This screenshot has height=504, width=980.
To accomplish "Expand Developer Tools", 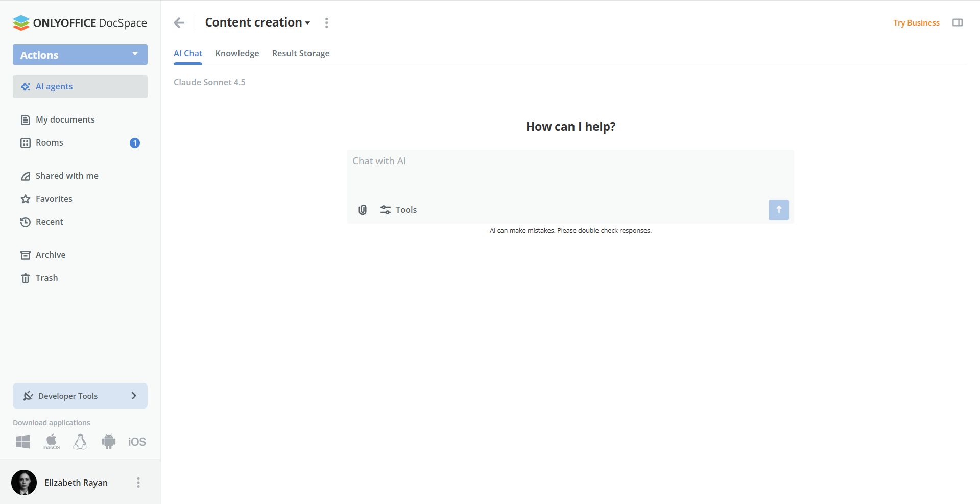I will [x=134, y=395].
